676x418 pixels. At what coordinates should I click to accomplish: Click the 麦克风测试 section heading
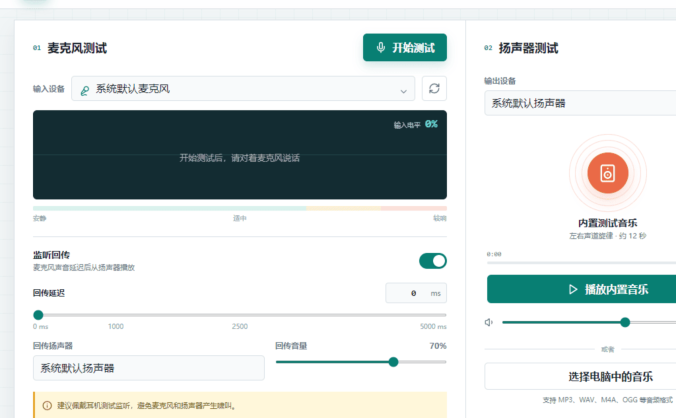[77, 48]
